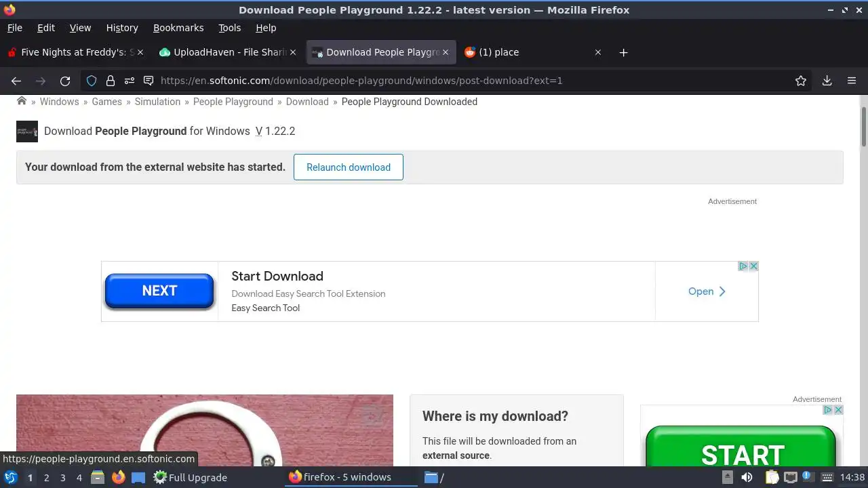Close the UploadHaven tab
The image size is (868, 488).
click(x=293, y=52)
